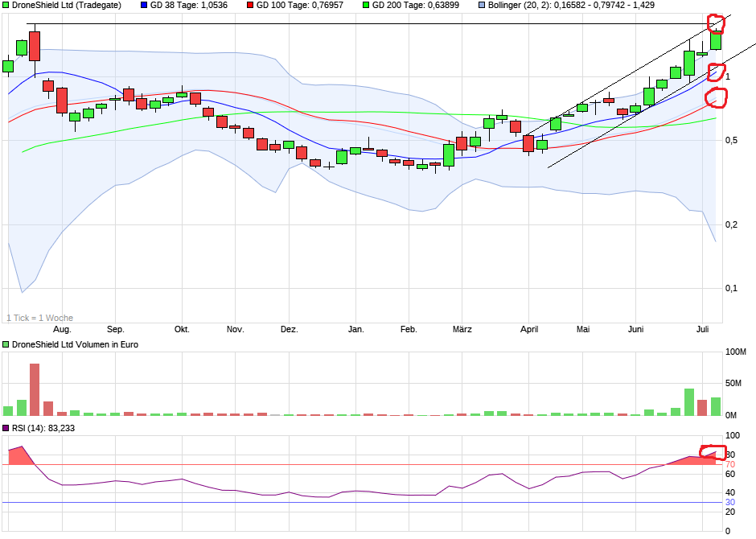Click the latest green candlestick in July
Screen dimensions: 756x539
coord(716,40)
